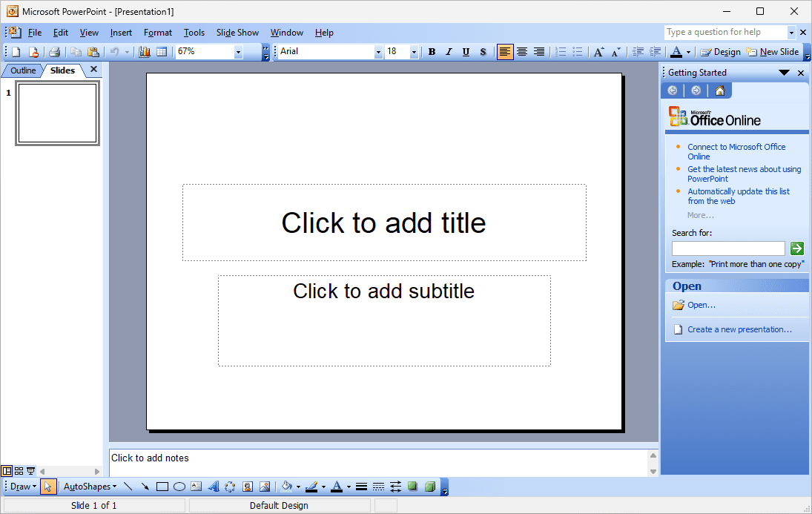Viewport: 812px width, 514px height.
Task: Insert a diagram or organization chart
Action: coord(231,487)
